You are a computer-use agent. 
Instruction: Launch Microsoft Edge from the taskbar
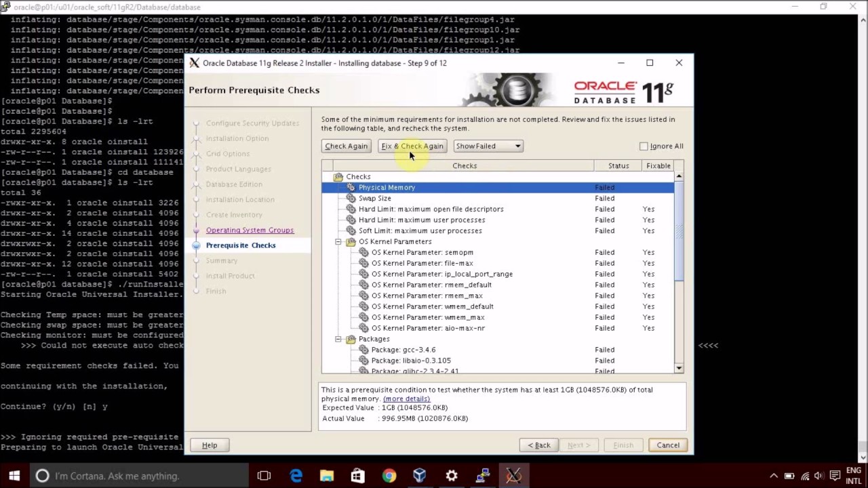click(296, 476)
